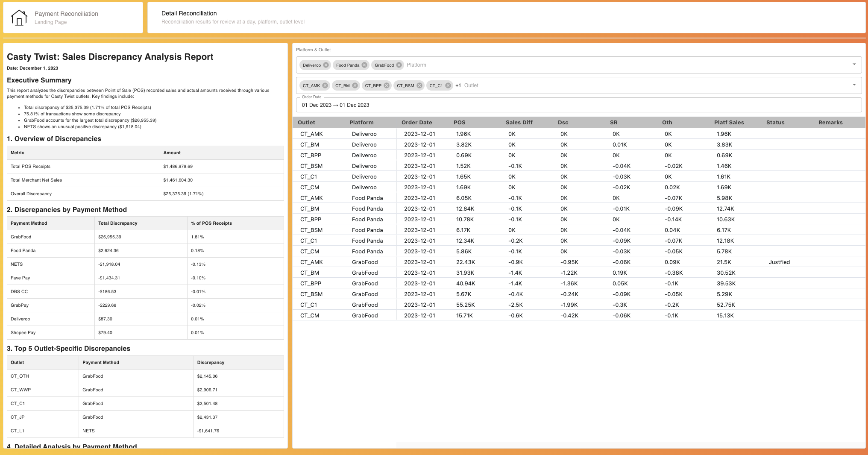This screenshot has height=455, width=868.
Task: Click Platf Sales 52.75K cell
Action: point(726,305)
